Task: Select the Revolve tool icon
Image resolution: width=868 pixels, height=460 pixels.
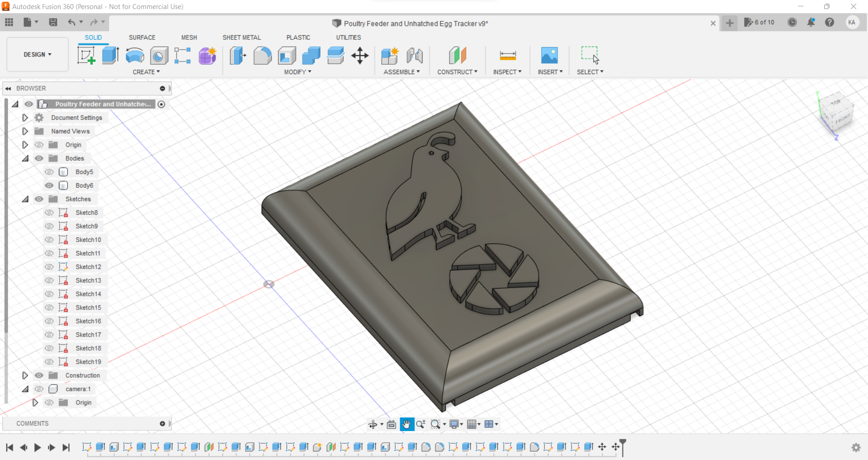Action: (135, 56)
